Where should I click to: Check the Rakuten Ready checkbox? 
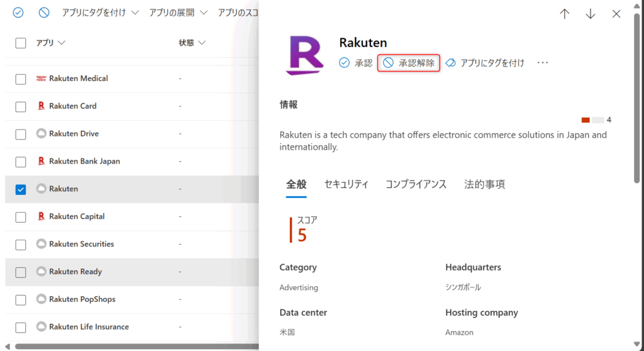tap(21, 272)
